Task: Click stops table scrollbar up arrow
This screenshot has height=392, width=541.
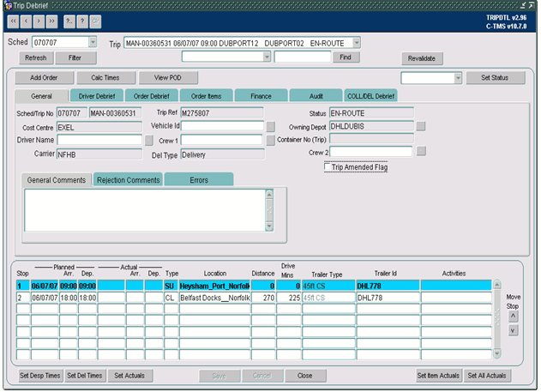Action: tap(497, 285)
